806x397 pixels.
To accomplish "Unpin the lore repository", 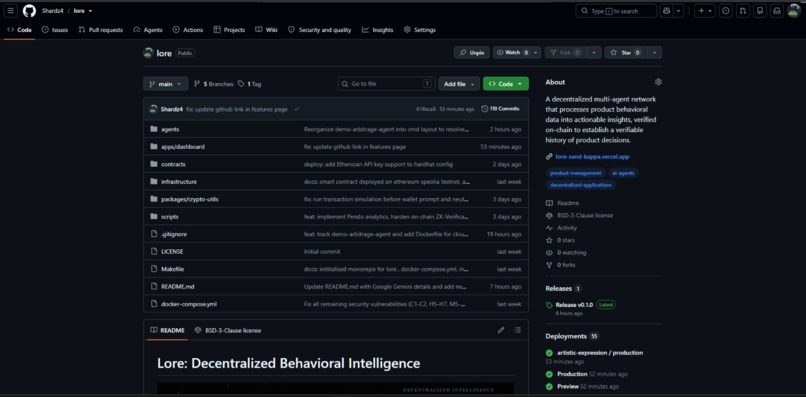I will [472, 52].
